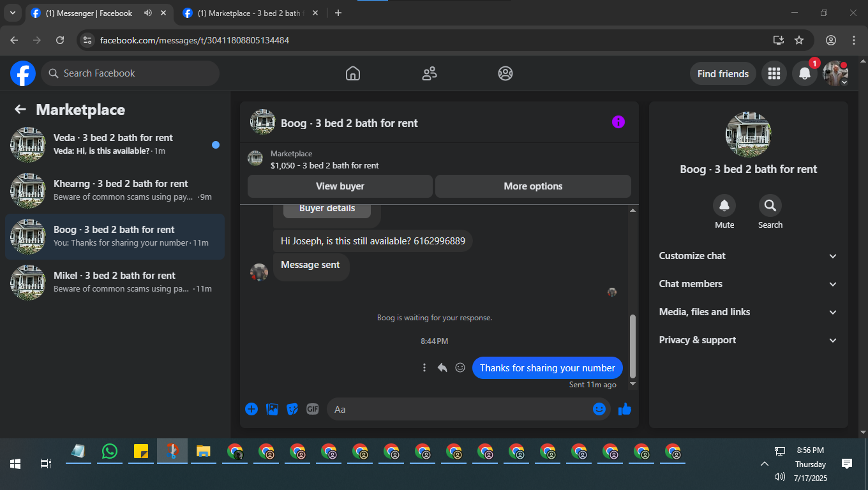The image size is (868, 490).
Task: Open the notifications bell icon
Action: [805, 73]
